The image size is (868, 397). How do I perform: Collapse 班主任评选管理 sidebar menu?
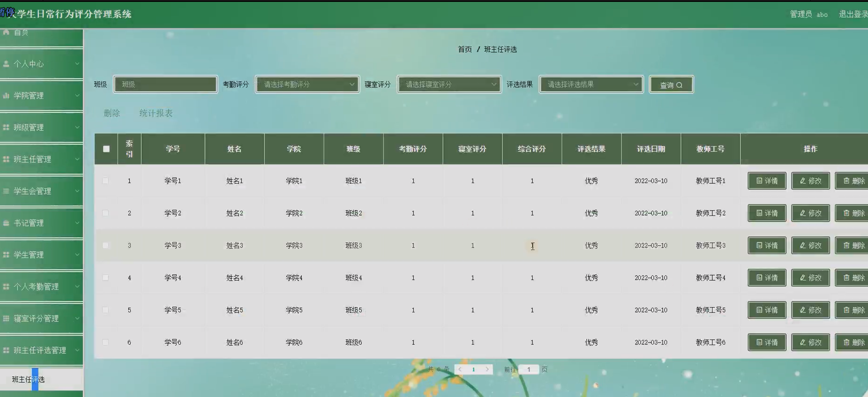41,350
